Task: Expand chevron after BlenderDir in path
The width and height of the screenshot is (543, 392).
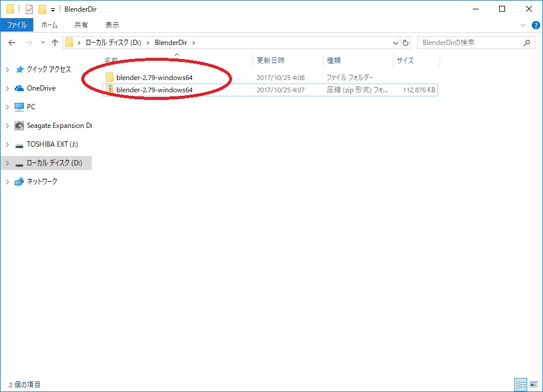Action: pos(193,43)
